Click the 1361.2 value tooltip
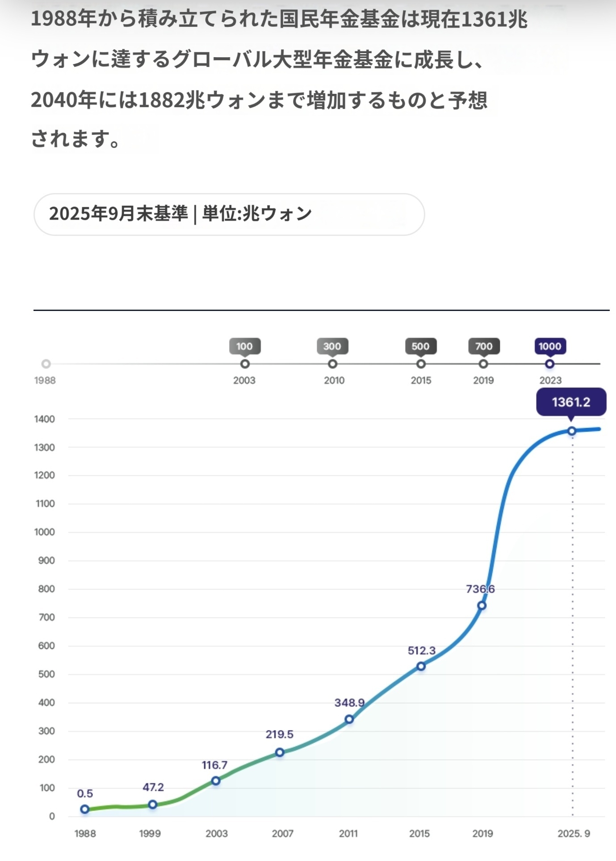This screenshot has height=861, width=616. click(571, 402)
